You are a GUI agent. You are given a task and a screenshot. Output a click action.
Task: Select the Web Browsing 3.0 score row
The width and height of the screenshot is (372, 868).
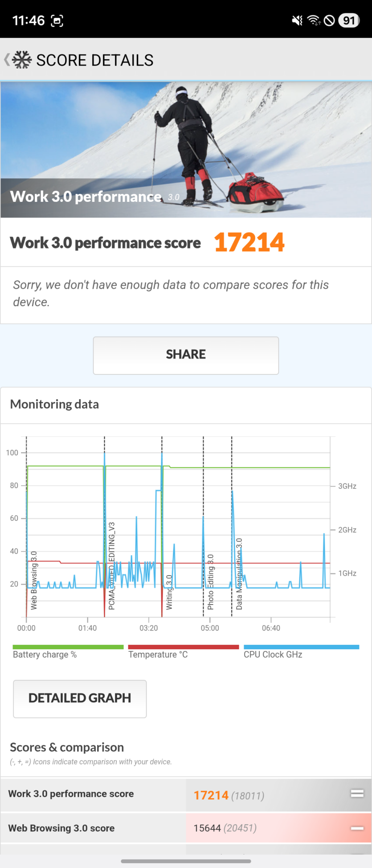(186, 828)
